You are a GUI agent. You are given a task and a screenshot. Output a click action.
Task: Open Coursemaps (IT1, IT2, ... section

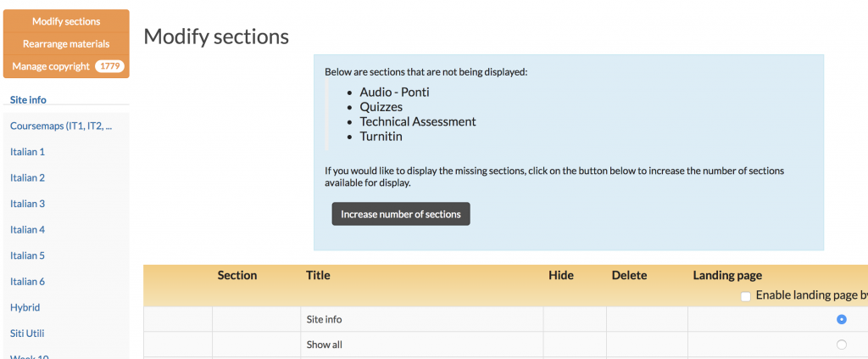(x=61, y=126)
